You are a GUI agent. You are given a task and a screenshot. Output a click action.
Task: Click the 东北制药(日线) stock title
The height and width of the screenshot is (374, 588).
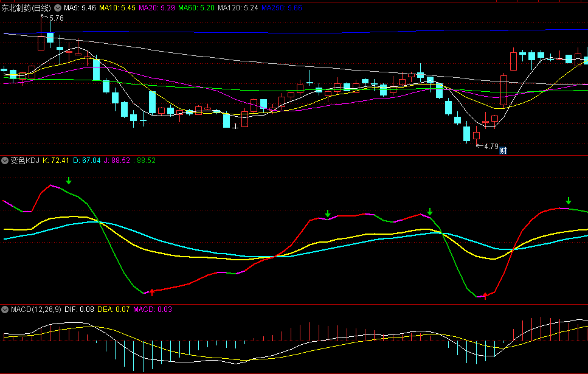pyautogui.click(x=26, y=8)
